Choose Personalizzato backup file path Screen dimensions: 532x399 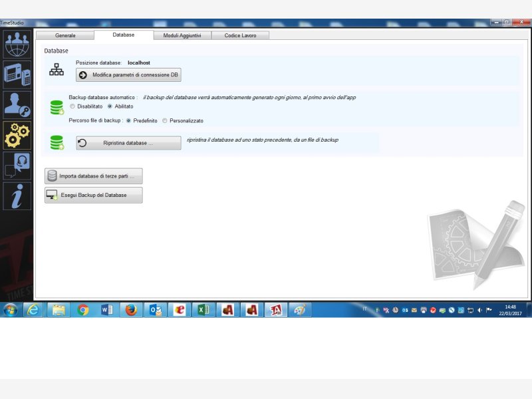tap(165, 121)
